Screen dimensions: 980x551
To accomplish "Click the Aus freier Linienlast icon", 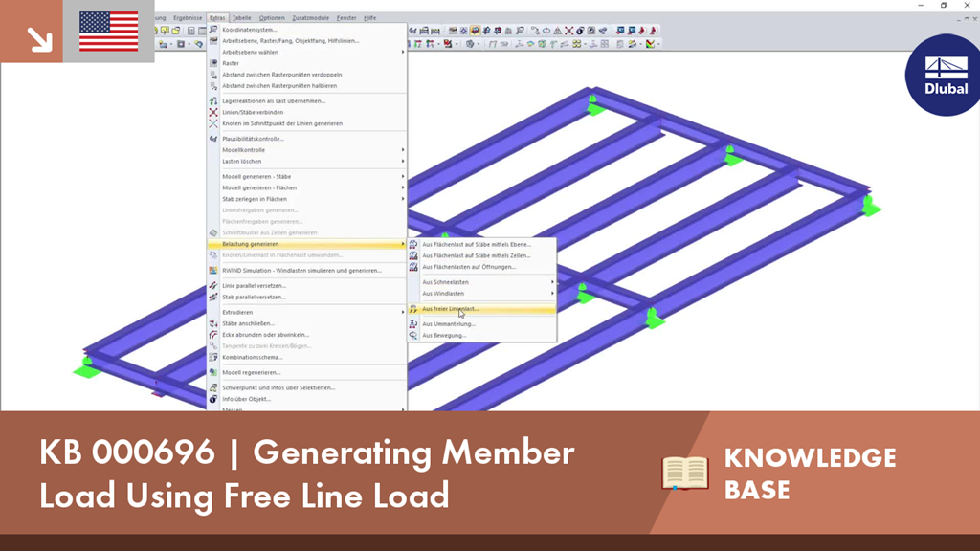I will (413, 309).
